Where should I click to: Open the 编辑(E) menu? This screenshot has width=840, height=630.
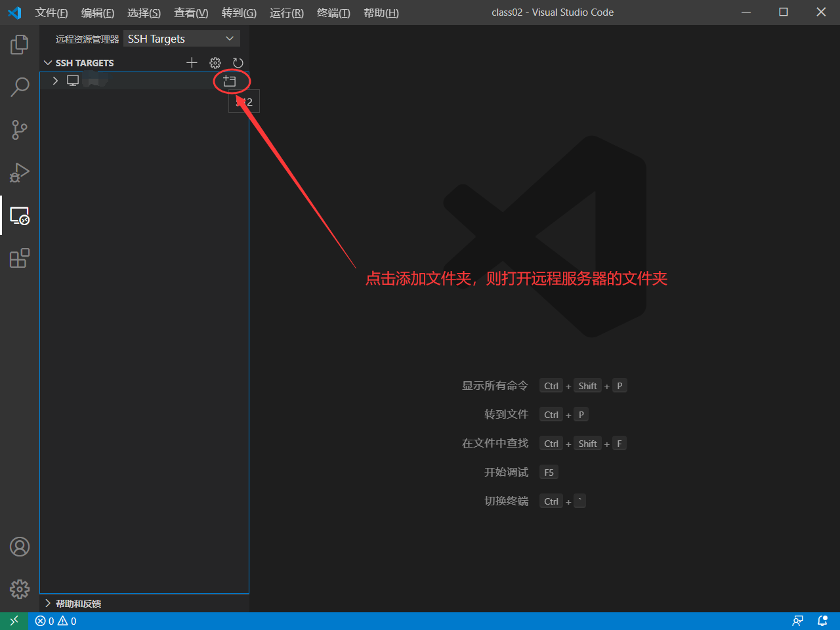[97, 12]
